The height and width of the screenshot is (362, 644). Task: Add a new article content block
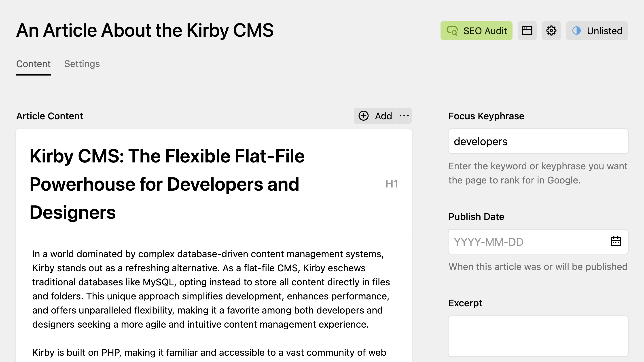point(375,116)
